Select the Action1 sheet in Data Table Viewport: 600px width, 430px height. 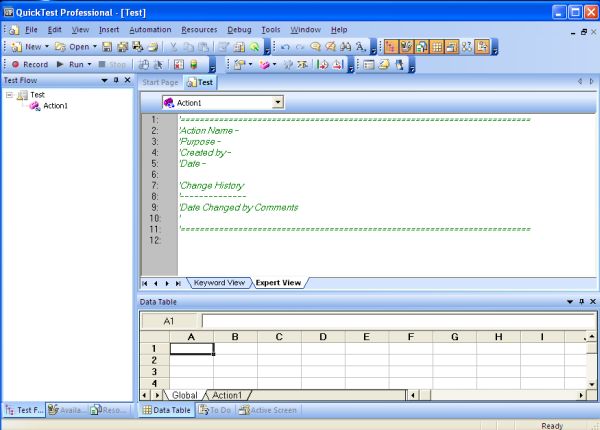[227, 395]
